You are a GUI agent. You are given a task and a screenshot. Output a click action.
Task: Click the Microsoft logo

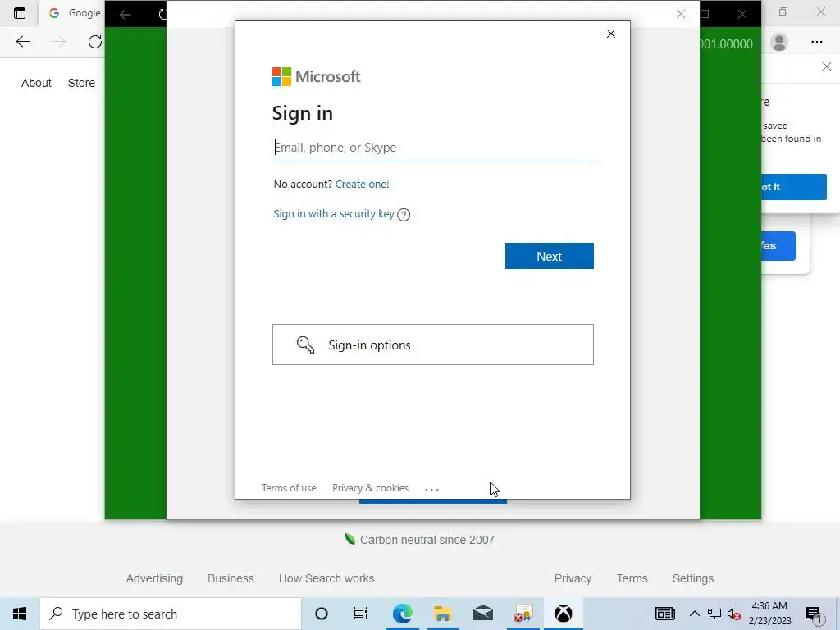(316, 76)
